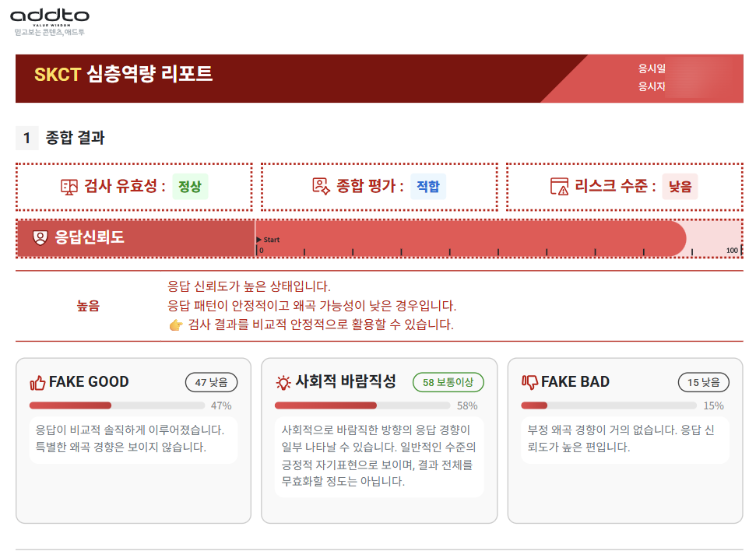Click the '종합 평가 :' label
Viewport: 756px width, 551px height.
tap(370, 186)
